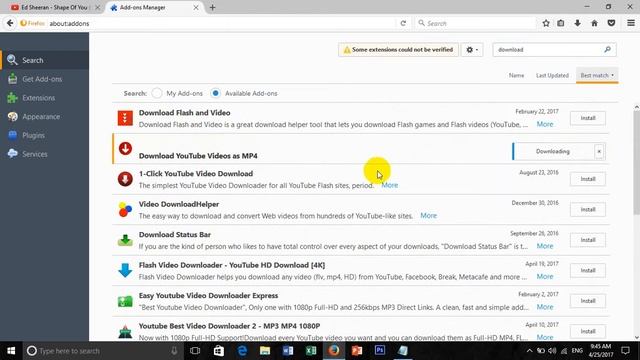Open the Pocket shield icon
The image size is (640, 360).
tap(611, 23)
